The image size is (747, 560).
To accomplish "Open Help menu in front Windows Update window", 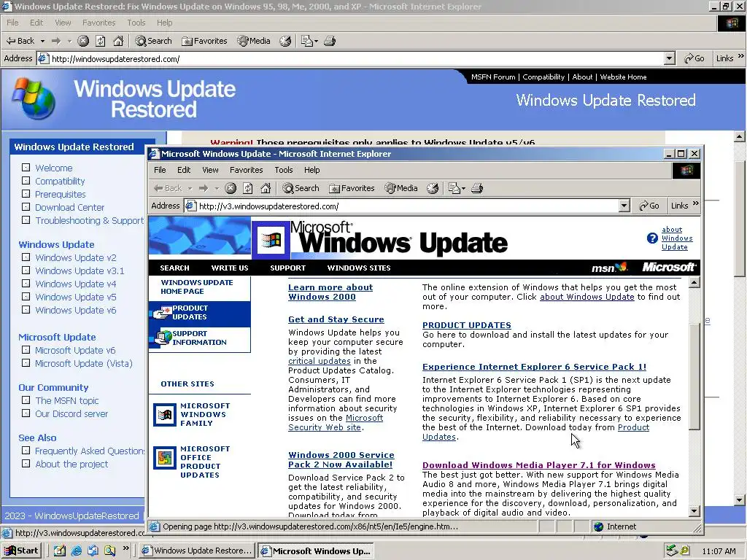I will coord(312,170).
